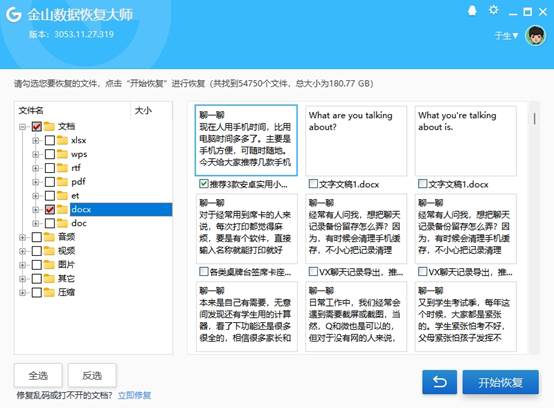
Task: Expand the docx tree node
Action: point(35,209)
